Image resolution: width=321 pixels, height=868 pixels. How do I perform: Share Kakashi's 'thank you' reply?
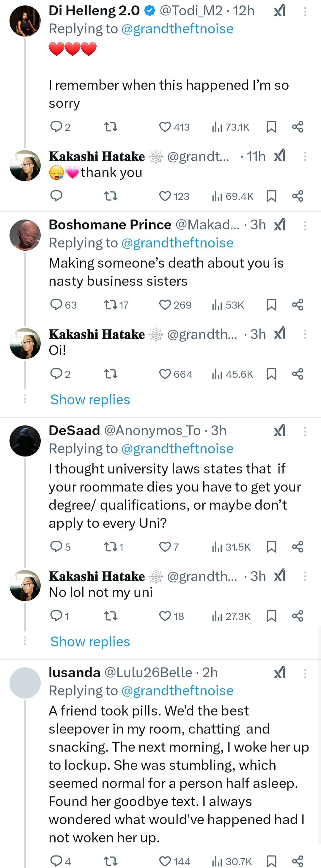298,196
